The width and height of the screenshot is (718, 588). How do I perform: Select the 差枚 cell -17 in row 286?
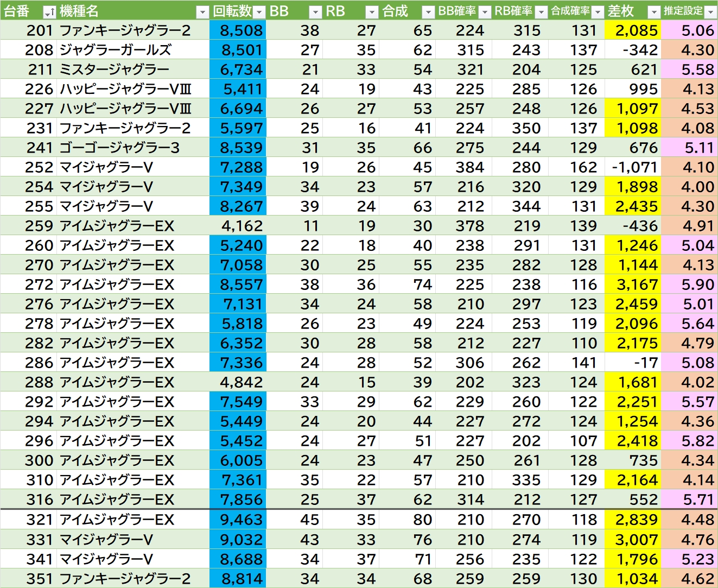click(633, 363)
